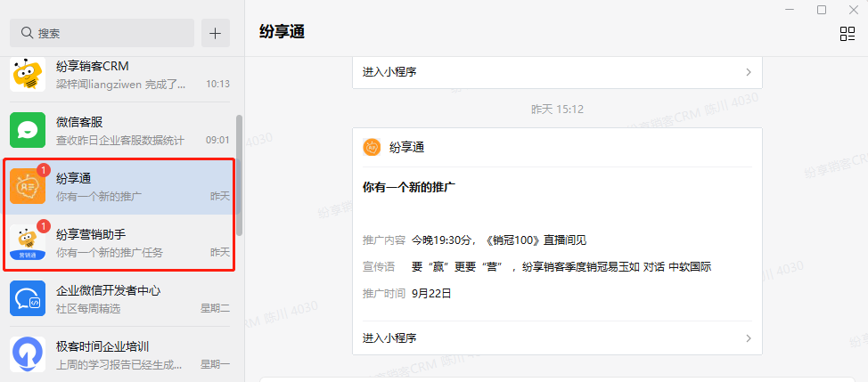Viewport: 868px width, 382px height.
Task: Click the chevron arrow of lower 进入小程序
Action: coord(749,337)
